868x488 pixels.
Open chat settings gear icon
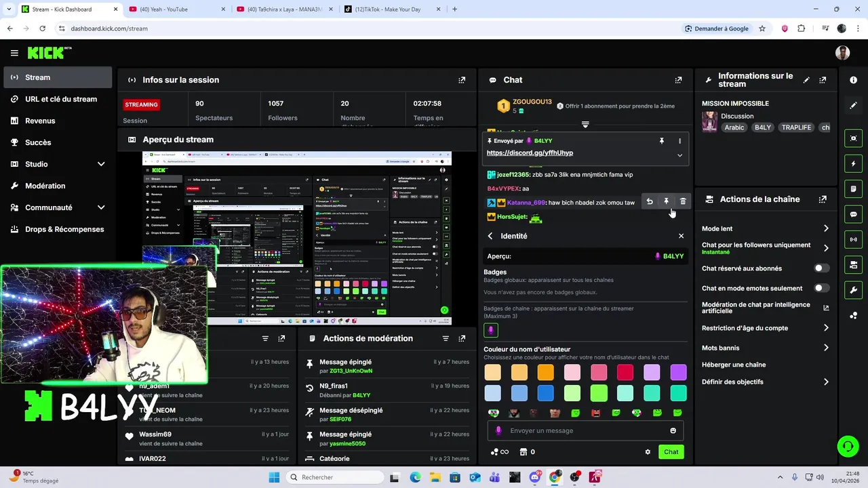pos(648,452)
